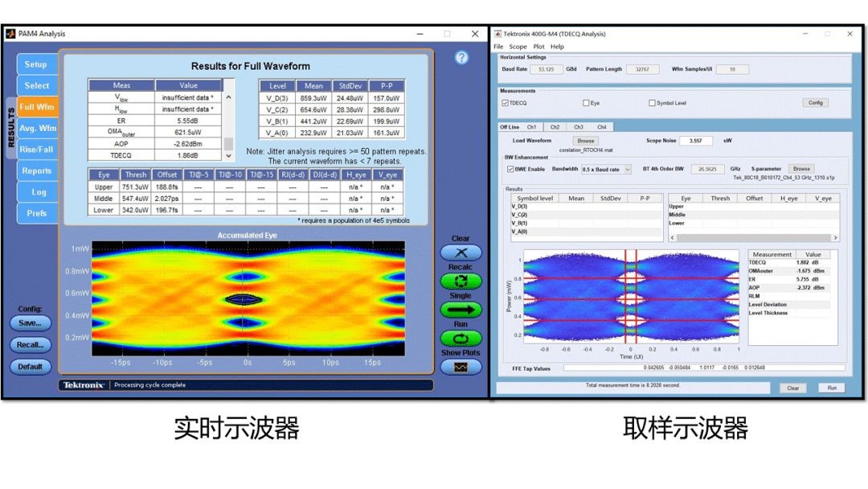Uncheck the TDECQ measurement checkbox
This screenshot has height=489, width=868.
tap(505, 103)
